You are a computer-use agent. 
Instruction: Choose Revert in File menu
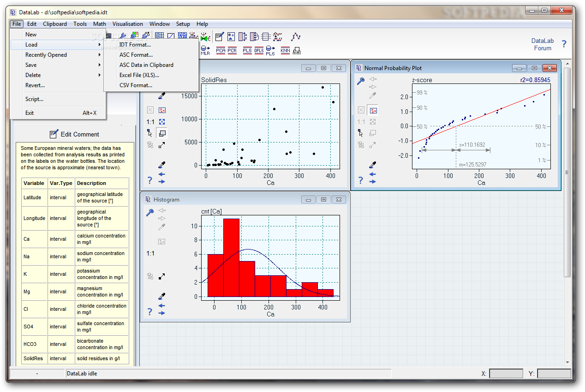click(58, 85)
